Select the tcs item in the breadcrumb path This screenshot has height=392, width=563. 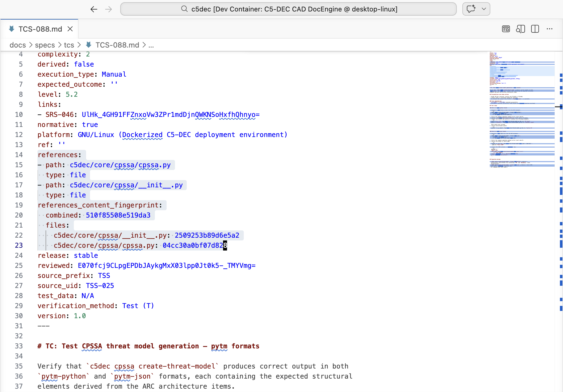point(69,45)
